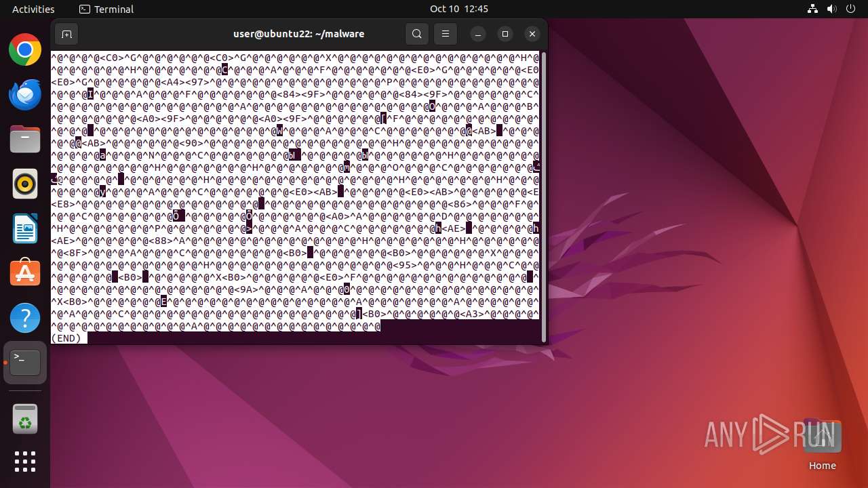Open a new terminal tab
The image size is (868, 488).
tap(66, 34)
